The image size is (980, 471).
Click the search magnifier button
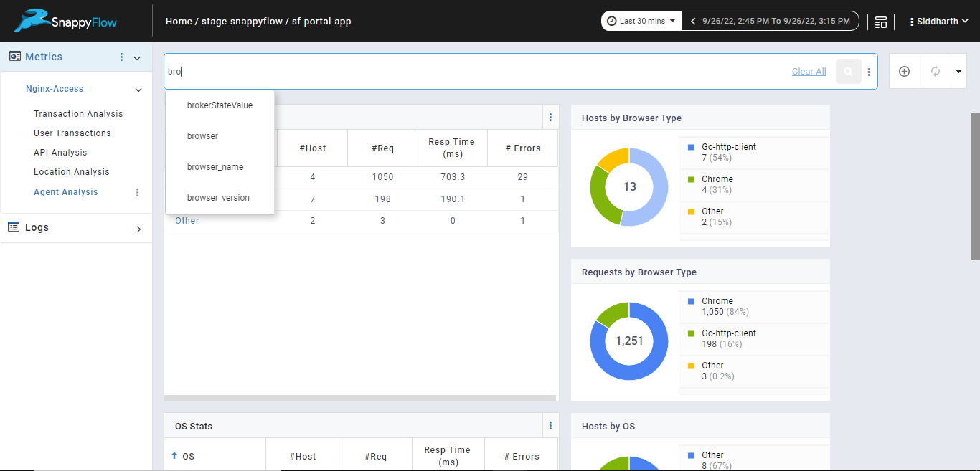pos(849,72)
